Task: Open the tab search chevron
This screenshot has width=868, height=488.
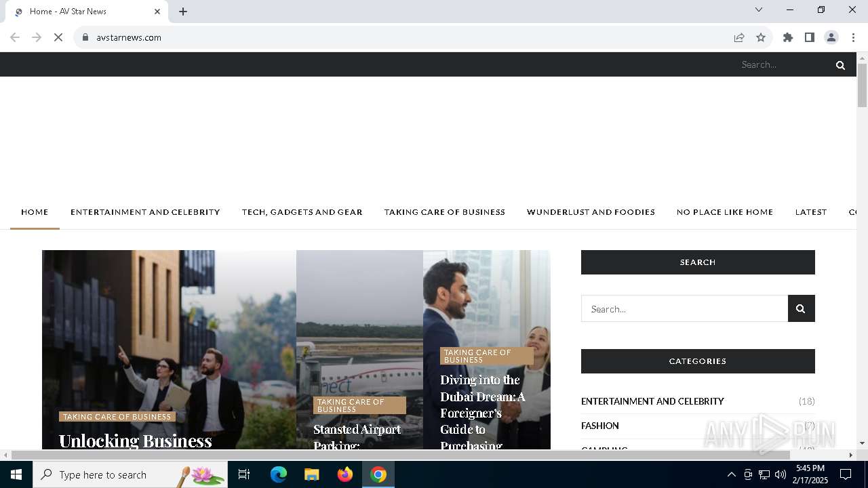Action: point(759,9)
